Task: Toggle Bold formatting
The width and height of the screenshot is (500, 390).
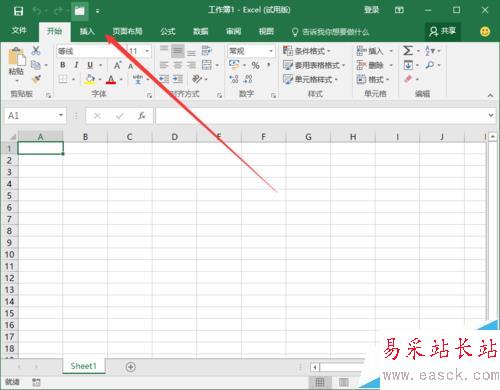Action: (x=63, y=65)
